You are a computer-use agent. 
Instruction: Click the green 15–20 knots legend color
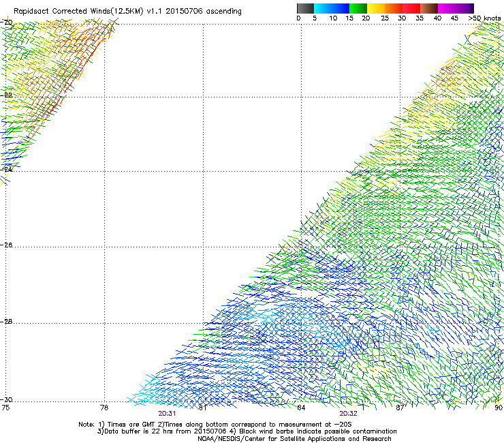tap(358, 8)
